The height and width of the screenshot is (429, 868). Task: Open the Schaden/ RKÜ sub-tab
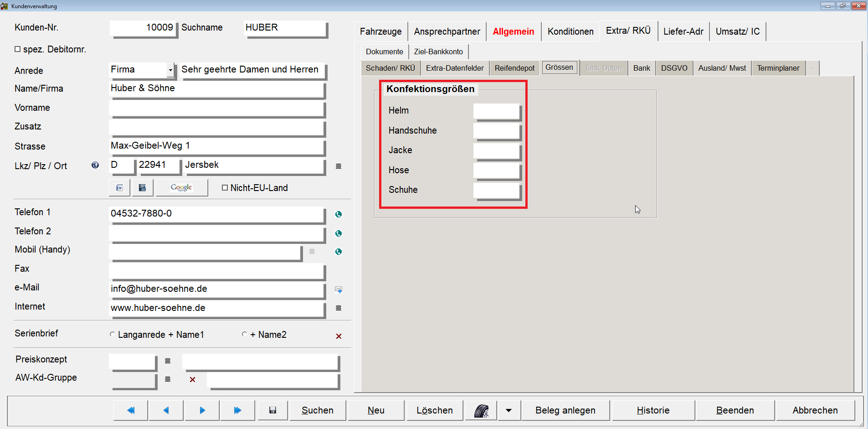point(390,68)
